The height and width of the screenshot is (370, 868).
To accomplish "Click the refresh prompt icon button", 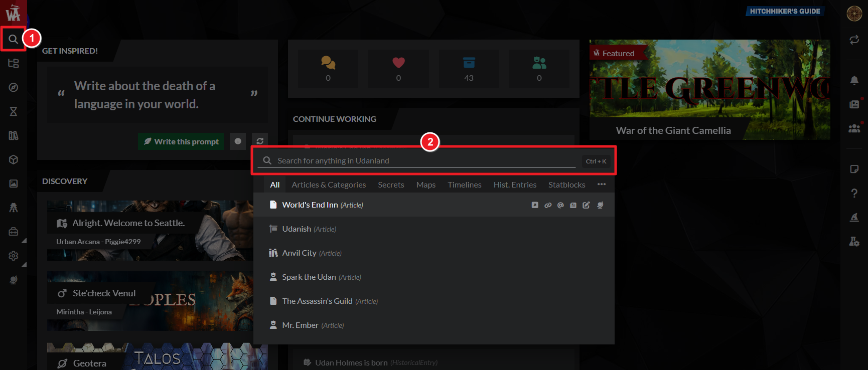I will tap(260, 141).
